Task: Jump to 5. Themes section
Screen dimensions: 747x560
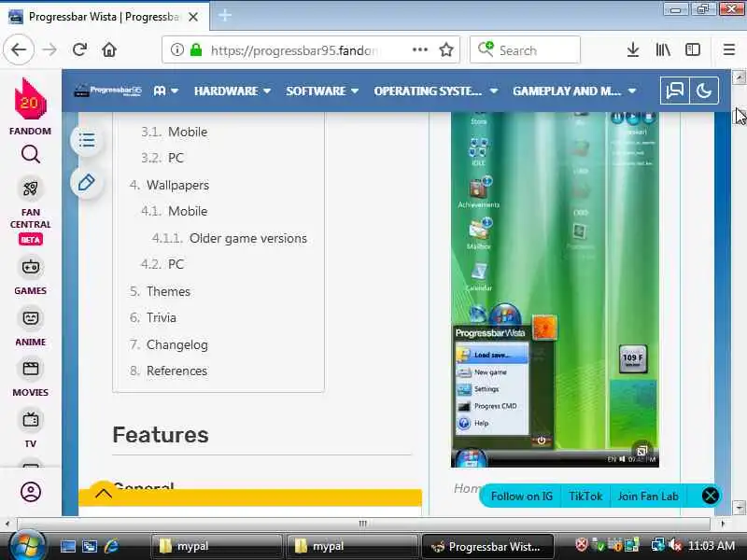Action: tap(160, 291)
